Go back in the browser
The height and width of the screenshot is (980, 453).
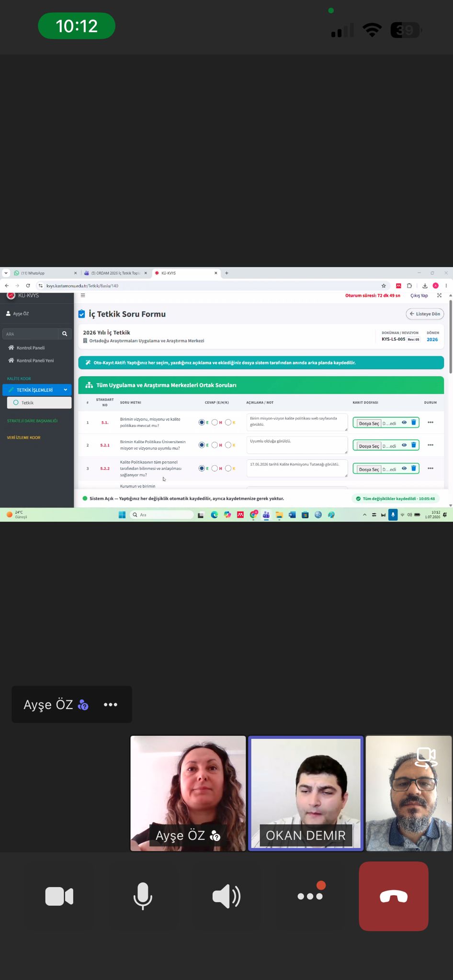click(7, 286)
